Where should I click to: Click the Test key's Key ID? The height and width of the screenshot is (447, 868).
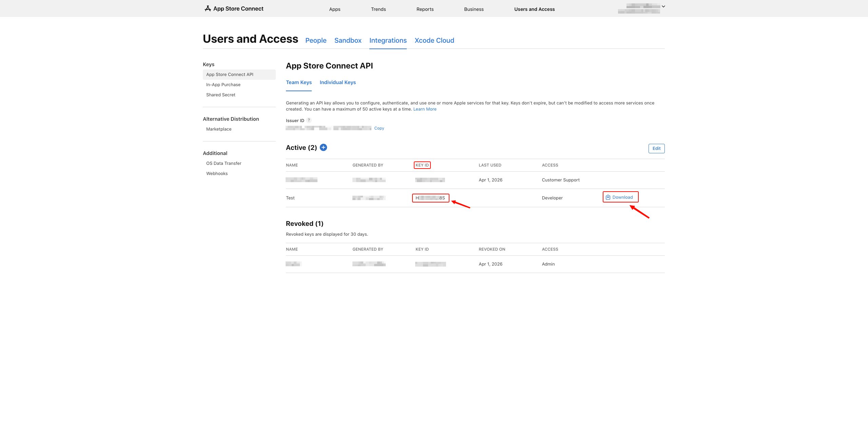[x=430, y=198]
